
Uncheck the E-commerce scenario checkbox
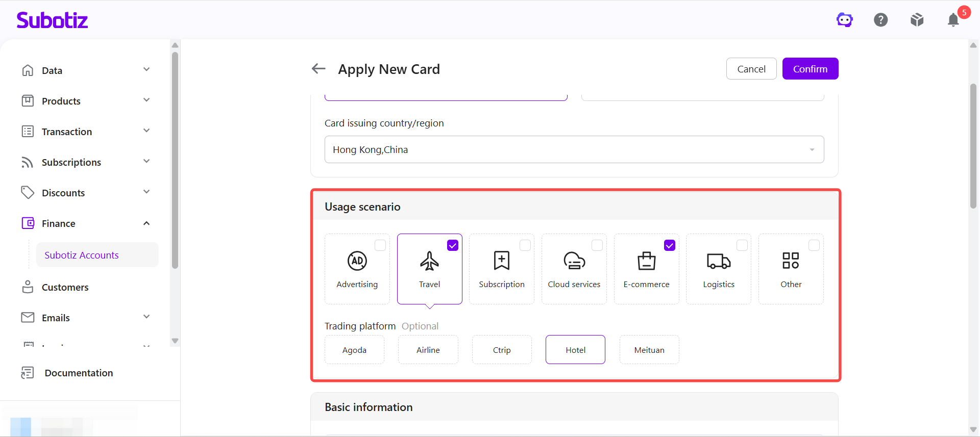[x=670, y=245]
